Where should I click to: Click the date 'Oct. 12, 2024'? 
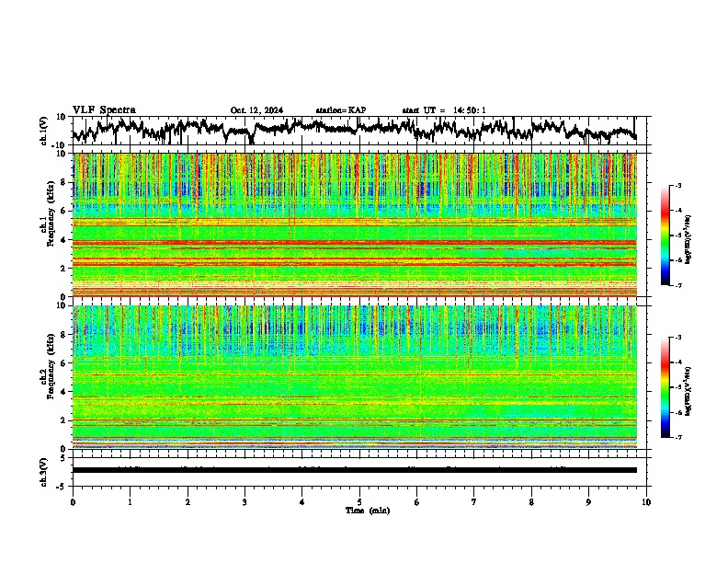(256, 110)
